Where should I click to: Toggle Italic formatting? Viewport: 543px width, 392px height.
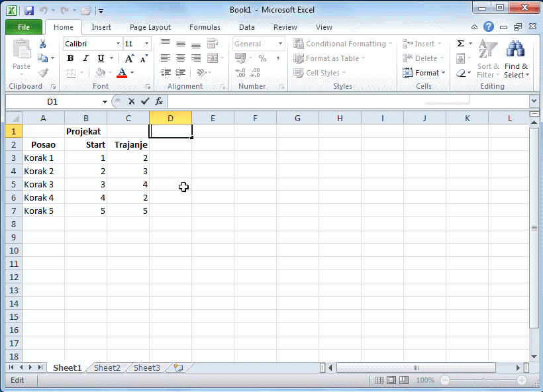85,58
